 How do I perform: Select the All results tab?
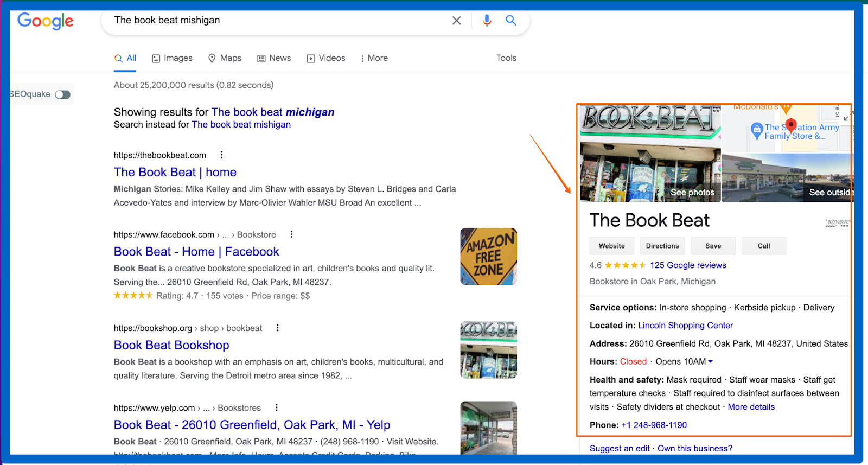tap(125, 58)
